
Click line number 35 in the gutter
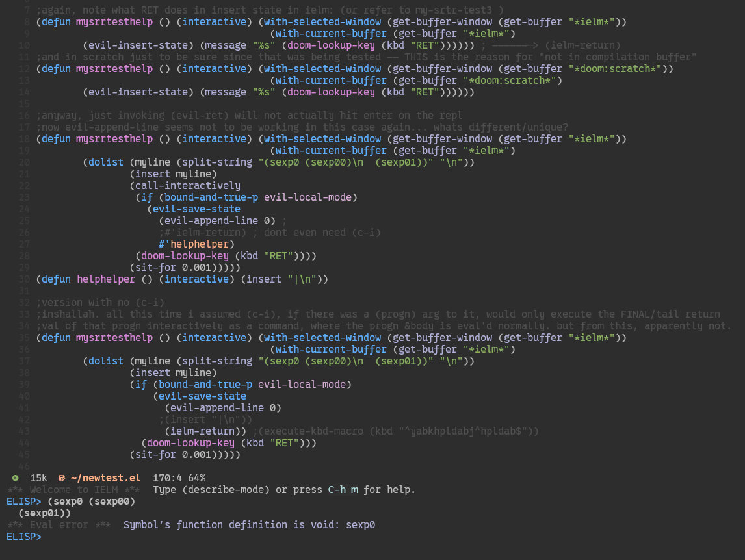point(24,338)
